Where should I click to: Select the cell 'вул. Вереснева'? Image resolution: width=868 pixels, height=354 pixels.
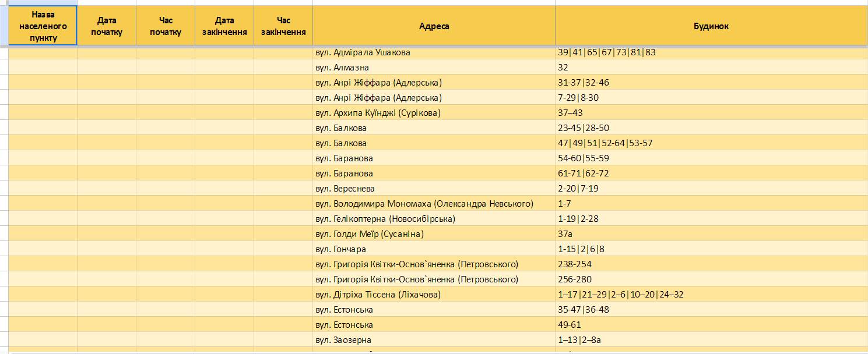tap(434, 188)
